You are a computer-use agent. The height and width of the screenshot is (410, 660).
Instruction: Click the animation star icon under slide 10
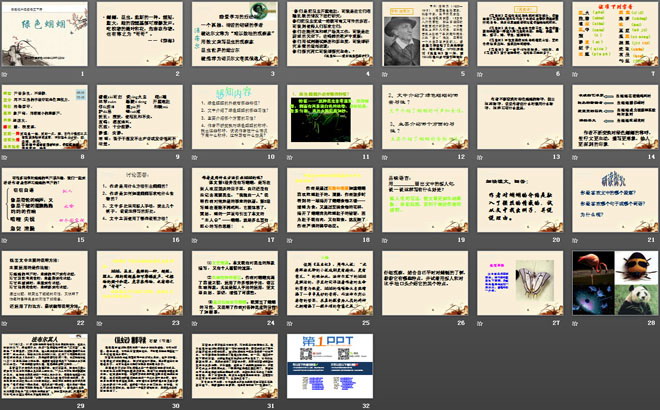[x=195, y=157]
